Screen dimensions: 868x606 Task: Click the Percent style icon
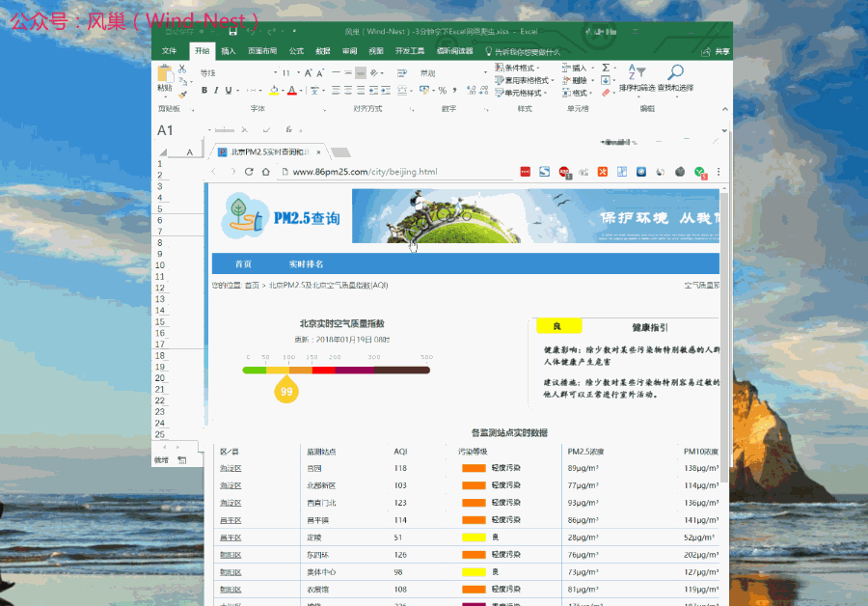(x=443, y=91)
